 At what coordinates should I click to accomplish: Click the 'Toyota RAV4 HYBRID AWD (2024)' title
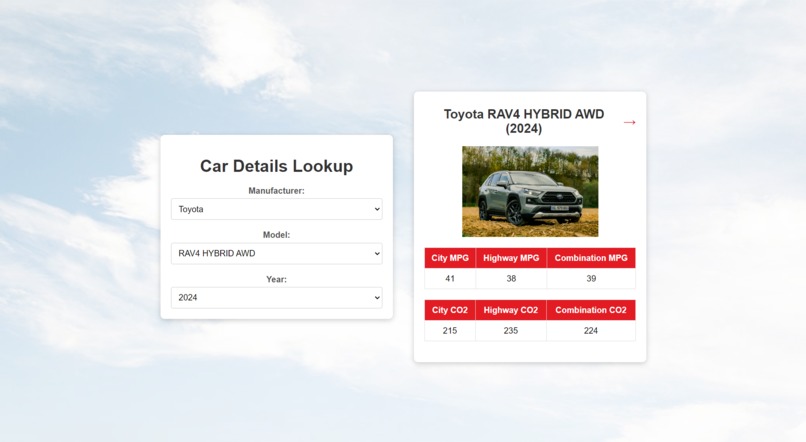tap(524, 121)
